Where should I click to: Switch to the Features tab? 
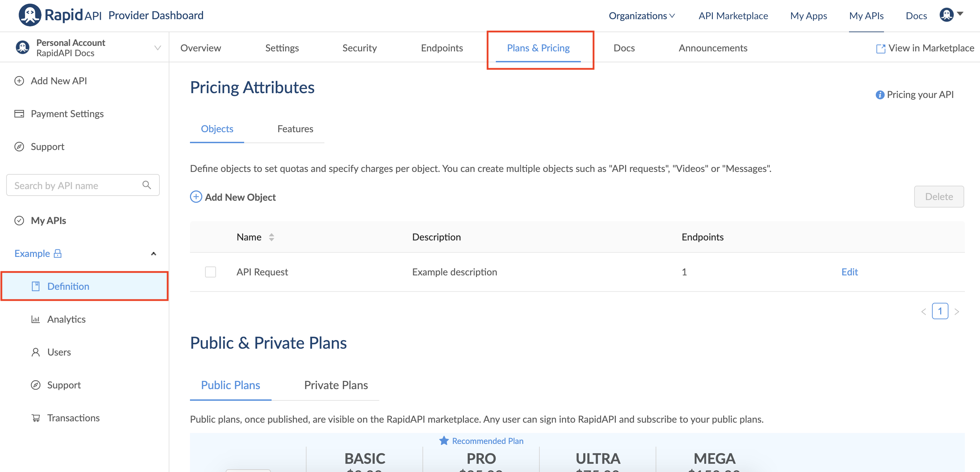pos(295,129)
